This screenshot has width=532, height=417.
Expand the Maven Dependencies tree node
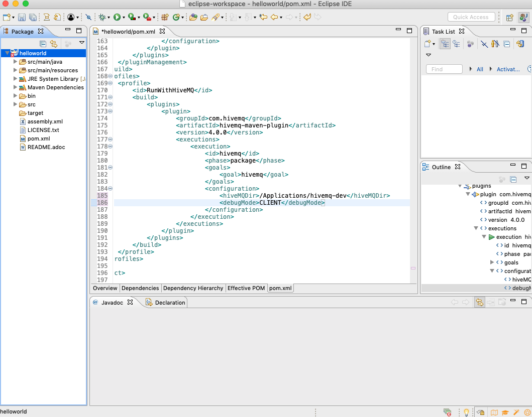[x=15, y=87]
